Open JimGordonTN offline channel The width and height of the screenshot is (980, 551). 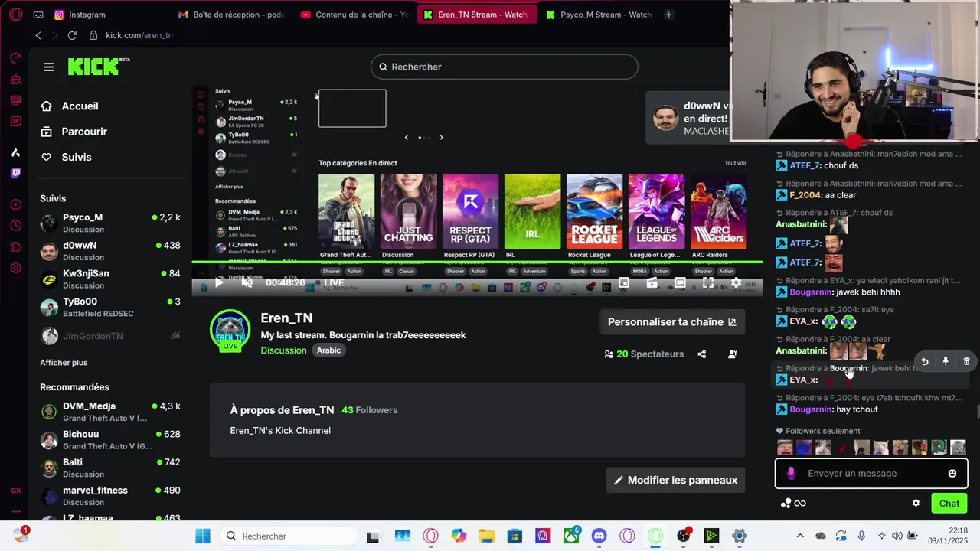110,336
